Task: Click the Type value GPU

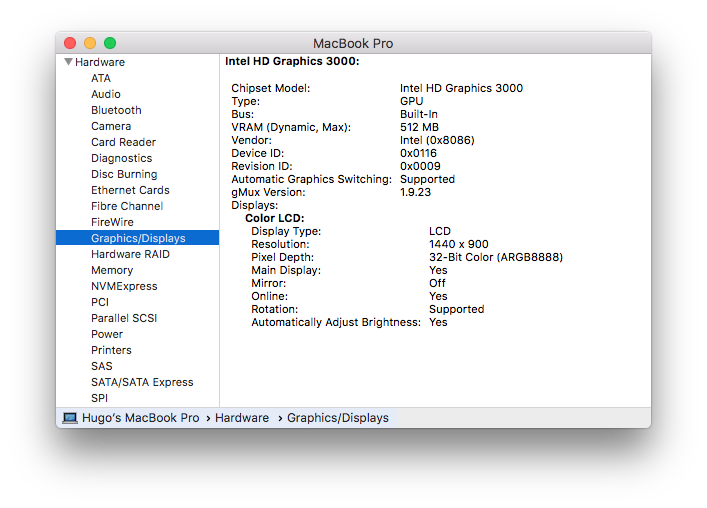Action: point(411,101)
